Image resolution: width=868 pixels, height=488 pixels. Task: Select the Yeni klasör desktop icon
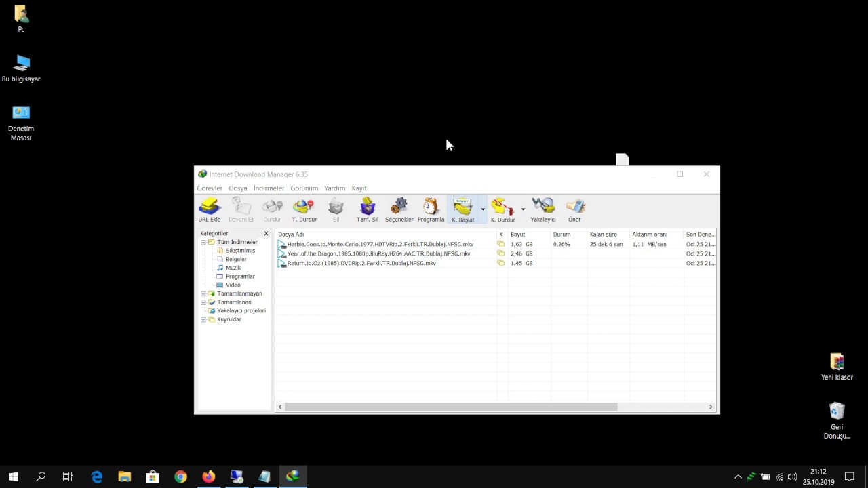pyautogui.click(x=837, y=367)
